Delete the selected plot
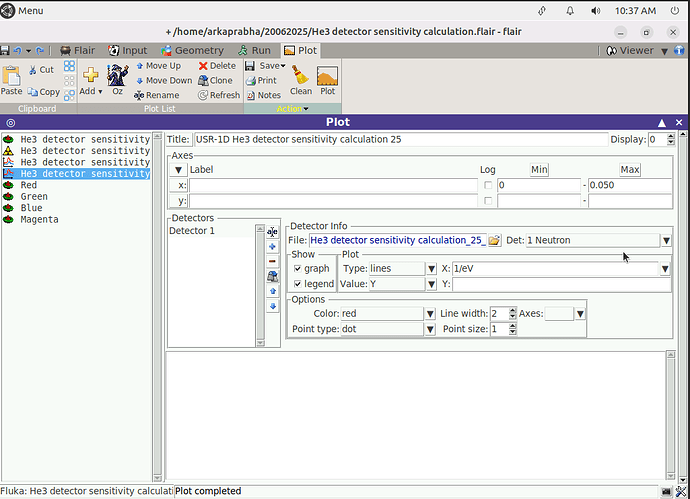Viewport: 690px width, 499px height. point(217,66)
